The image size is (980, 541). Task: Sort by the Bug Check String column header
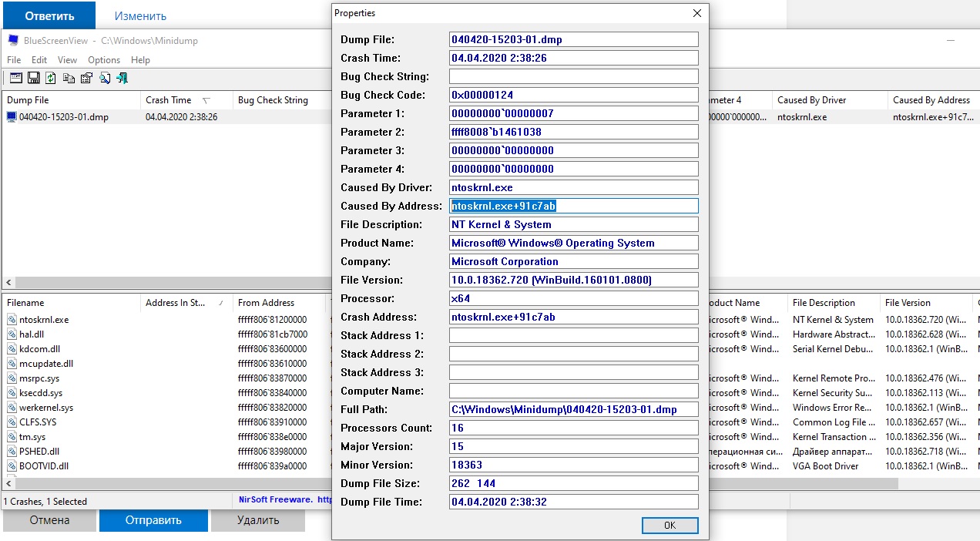[x=281, y=100]
